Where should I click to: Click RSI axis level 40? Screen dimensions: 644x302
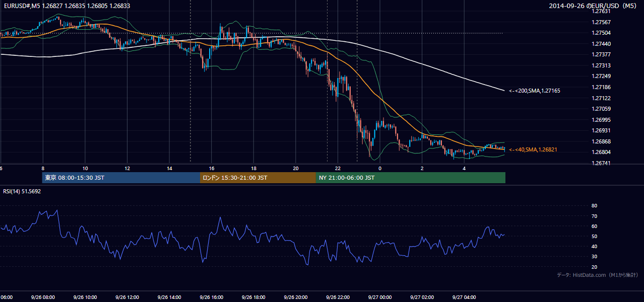(x=595, y=246)
